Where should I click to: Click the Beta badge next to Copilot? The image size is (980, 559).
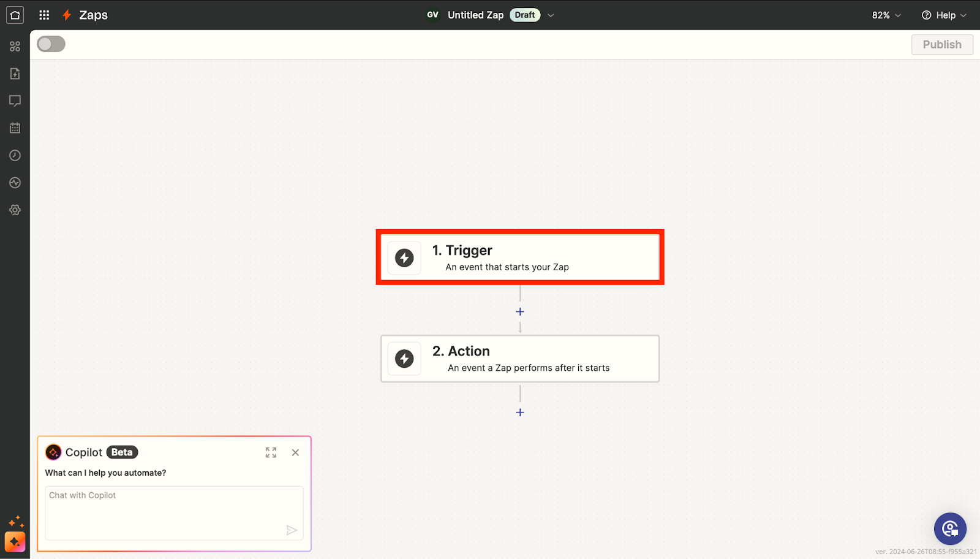point(122,452)
